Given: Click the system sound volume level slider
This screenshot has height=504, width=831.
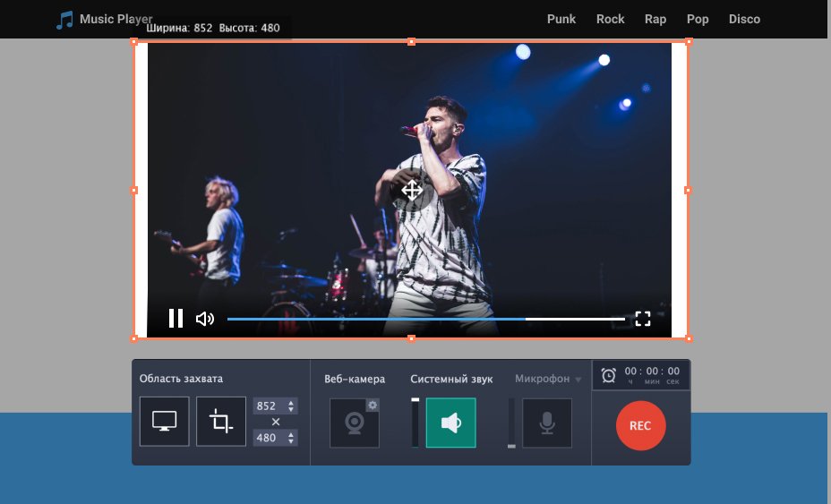Looking at the screenshot, I should 415,423.
